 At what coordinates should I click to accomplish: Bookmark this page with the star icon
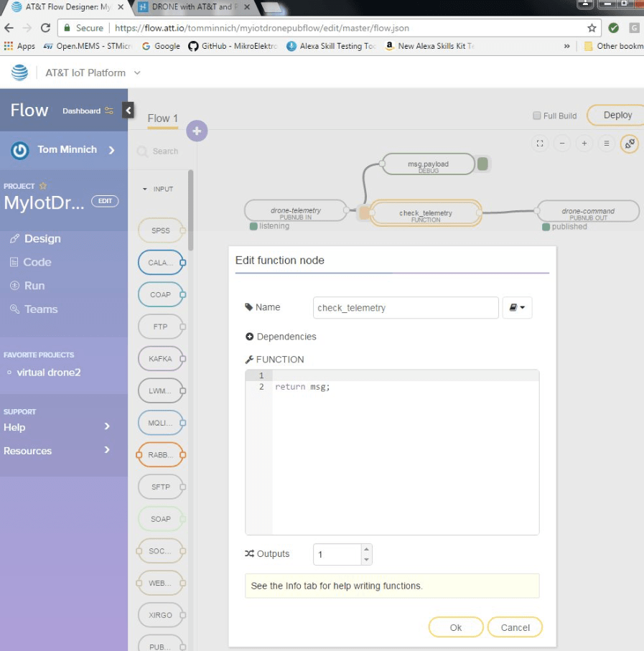click(592, 28)
